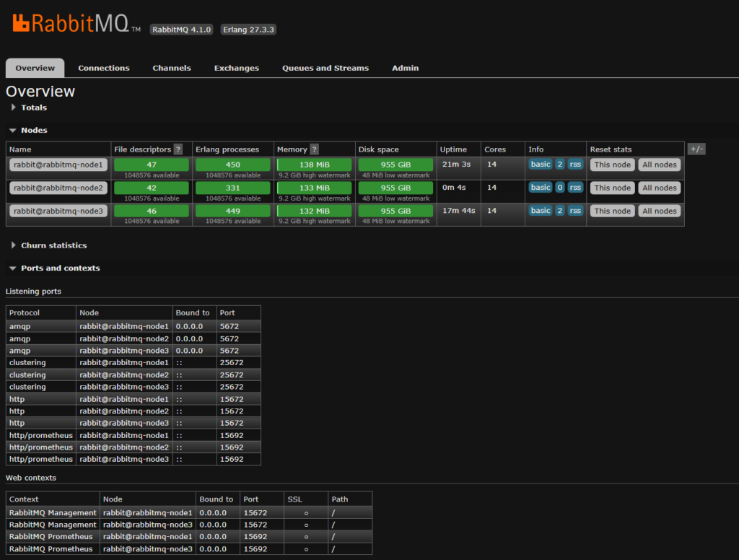Click the basic badge for node1

coord(540,164)
